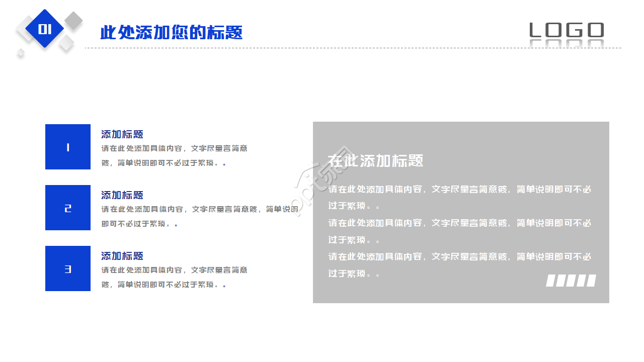Select the blue square labeled 3

pyautogui.click(x=67, y=268)
